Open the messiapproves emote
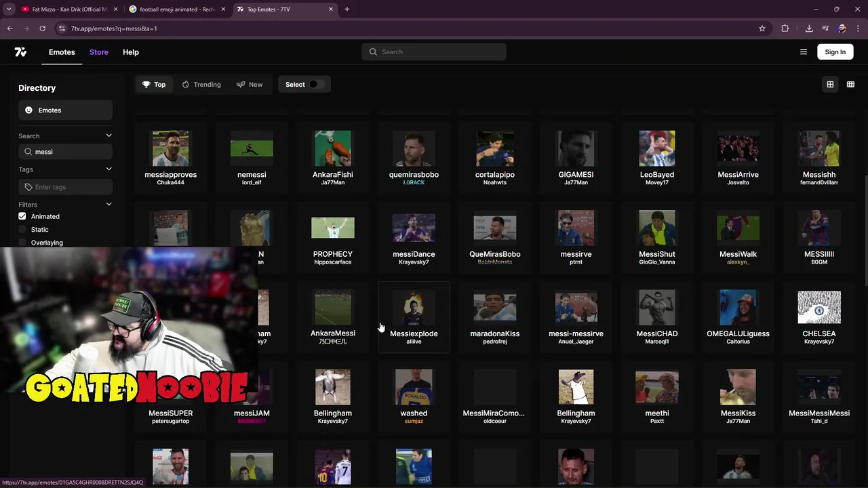 tap(170, 158)
